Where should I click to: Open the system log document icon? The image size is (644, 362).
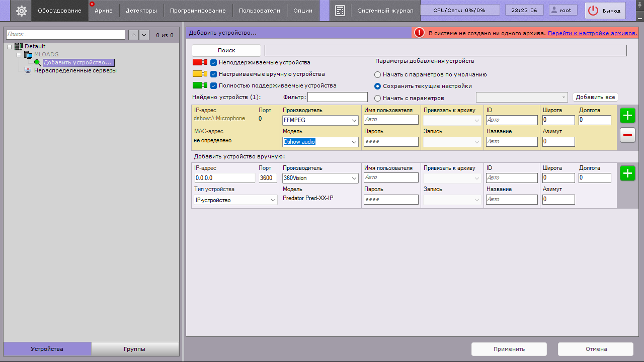tap(340, 11)
